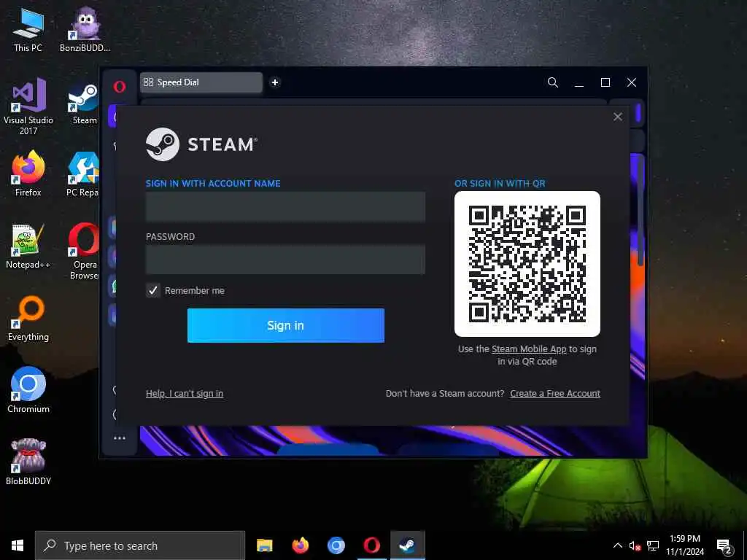Open the notification center icon
Screen dimensions: 747x560
(x=724, y=547)
